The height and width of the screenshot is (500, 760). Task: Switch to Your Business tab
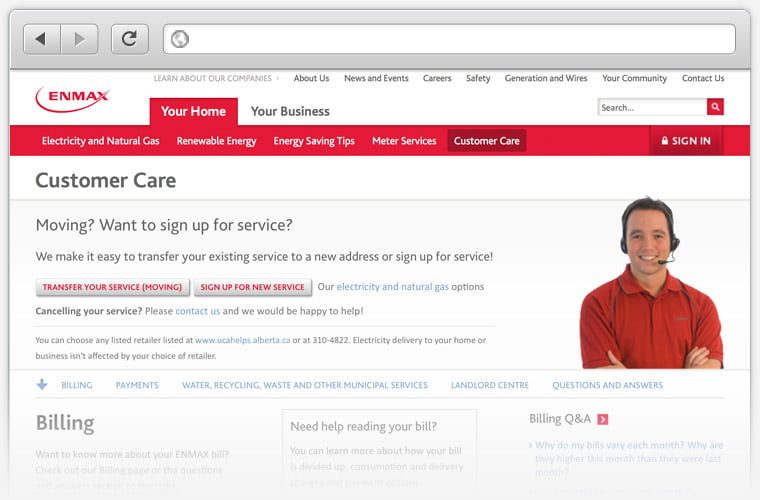point(290,111)
